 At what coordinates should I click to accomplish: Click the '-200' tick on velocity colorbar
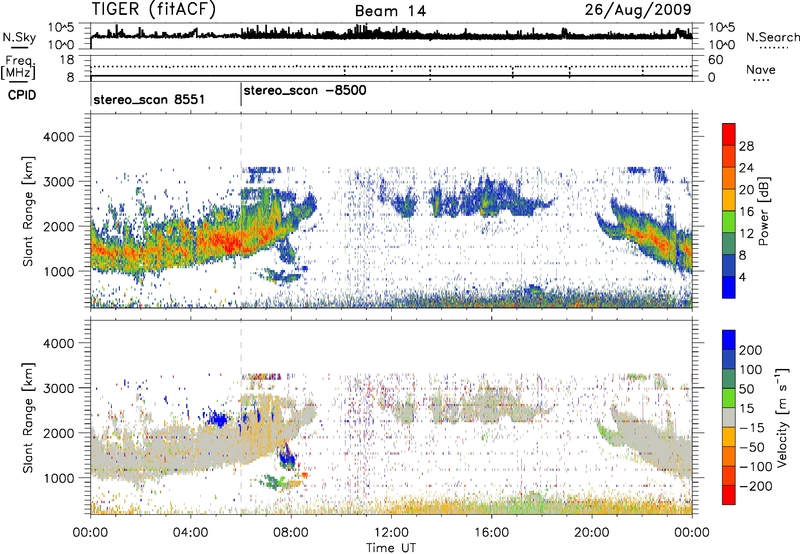(x=756, y=486)
